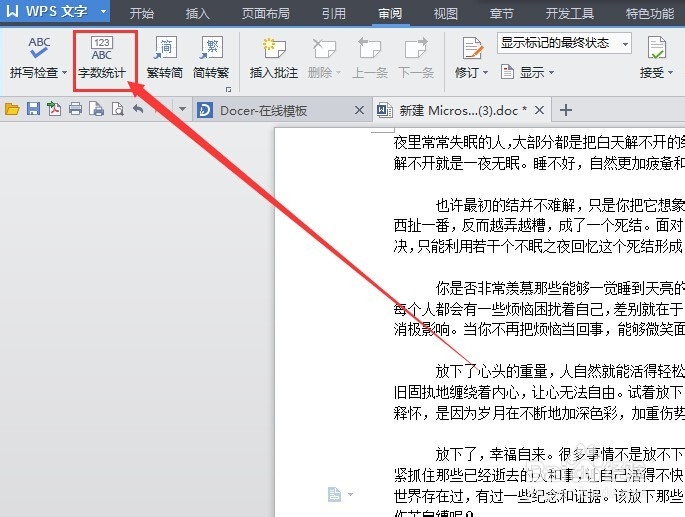The image size is (685, 517).
Task: Click the small page layout icon beside the document
Action: pyautogui.click(x=334, y=495)
